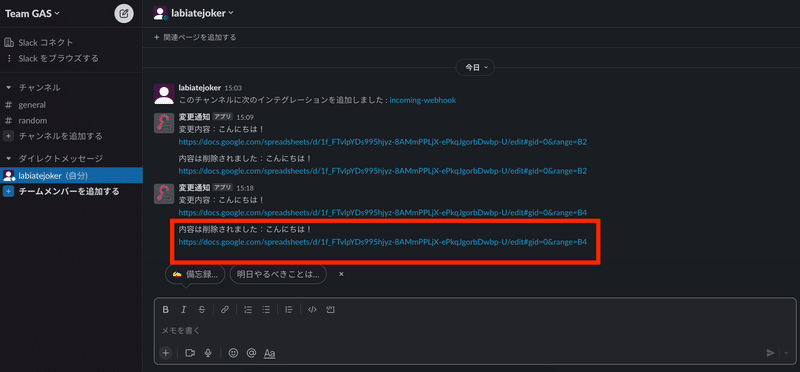
Task: Open the emoji picker
Action: [233, 353]
